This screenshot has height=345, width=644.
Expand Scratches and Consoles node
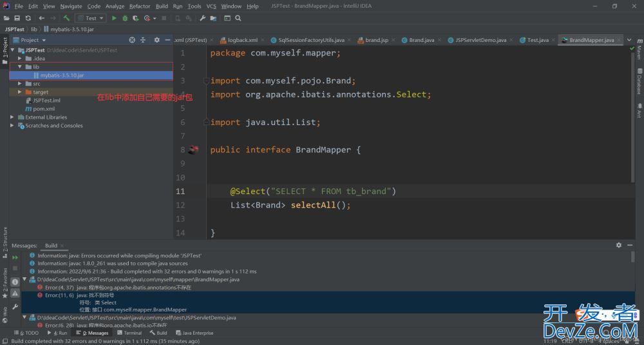tap(12, 126)
